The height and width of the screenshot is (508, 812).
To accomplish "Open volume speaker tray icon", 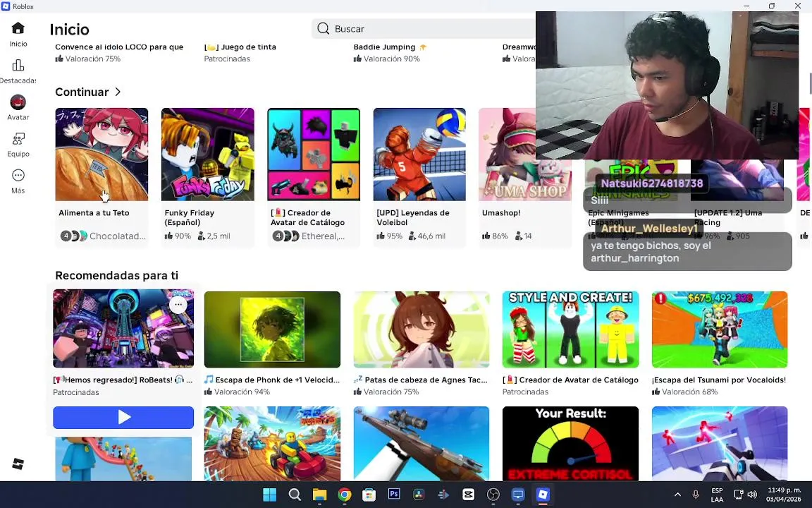I will point(753,495).
